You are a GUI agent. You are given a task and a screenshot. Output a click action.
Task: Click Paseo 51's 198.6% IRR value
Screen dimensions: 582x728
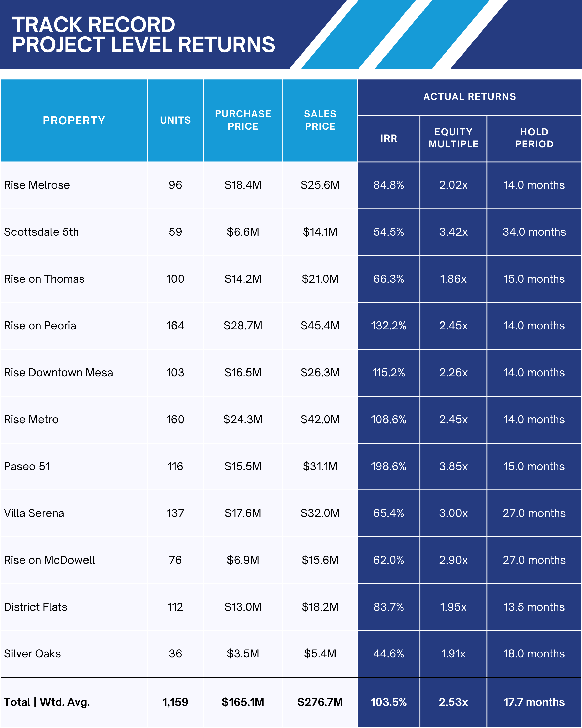point(389,466)
